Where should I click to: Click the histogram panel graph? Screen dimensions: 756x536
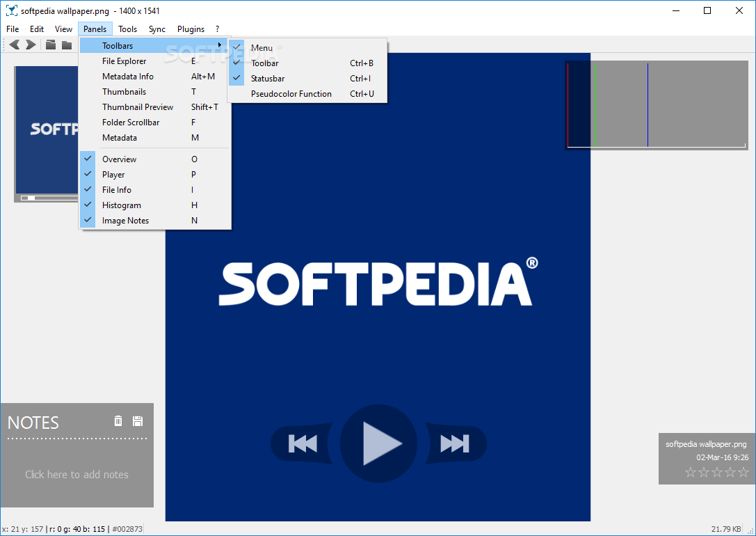tap(656, 105)
